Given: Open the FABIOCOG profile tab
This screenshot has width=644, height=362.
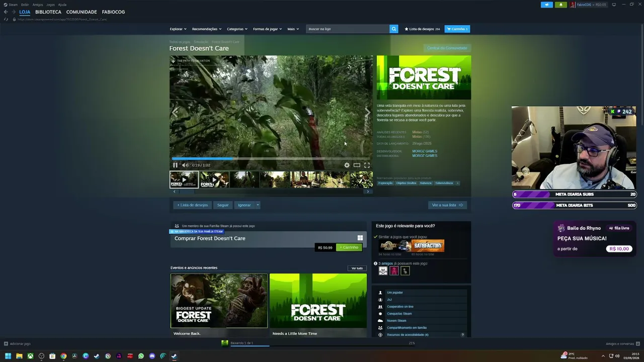Looking at the screenshot, I should (x=113, y=12).
